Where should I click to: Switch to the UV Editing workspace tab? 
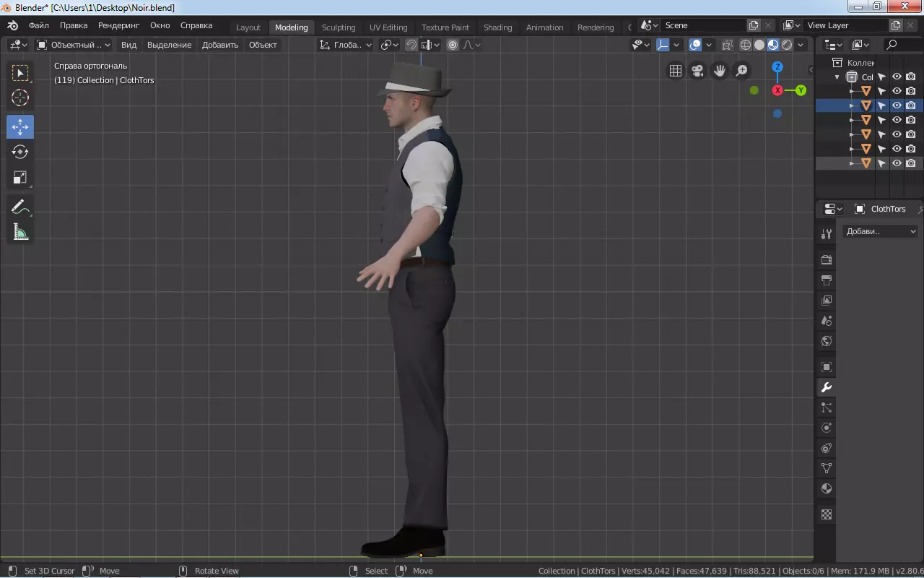tap(388, 27)
